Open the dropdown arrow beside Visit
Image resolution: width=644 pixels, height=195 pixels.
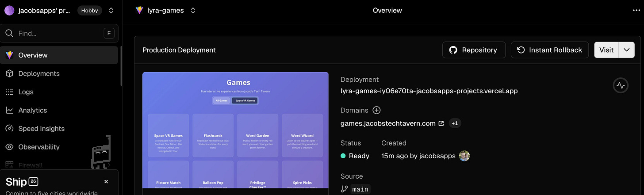(x=626, y=50)
